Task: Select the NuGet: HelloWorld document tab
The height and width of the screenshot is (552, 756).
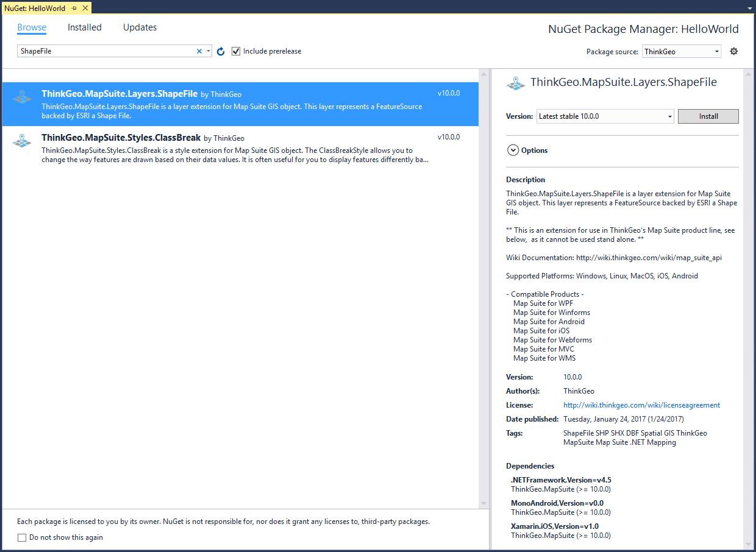Action: point(35,9)
